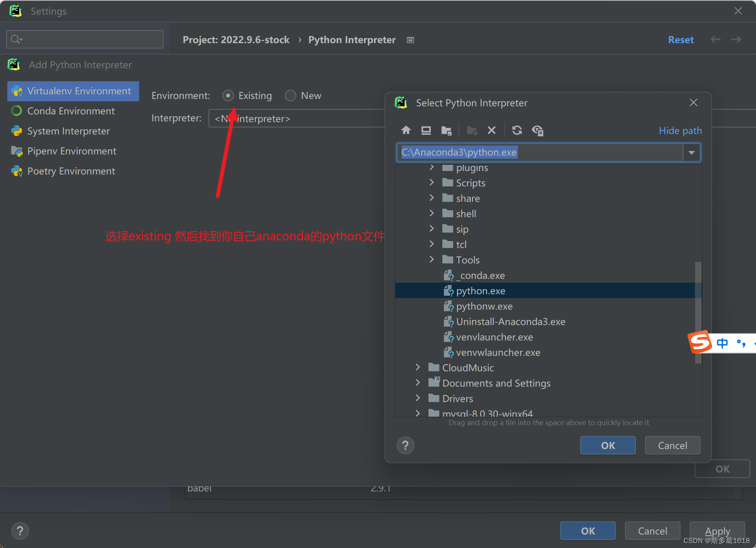This screenshot has height=548, width=756.
Task: Focus the settings search field
Action: pyautogui.click(x=85, y=39)
